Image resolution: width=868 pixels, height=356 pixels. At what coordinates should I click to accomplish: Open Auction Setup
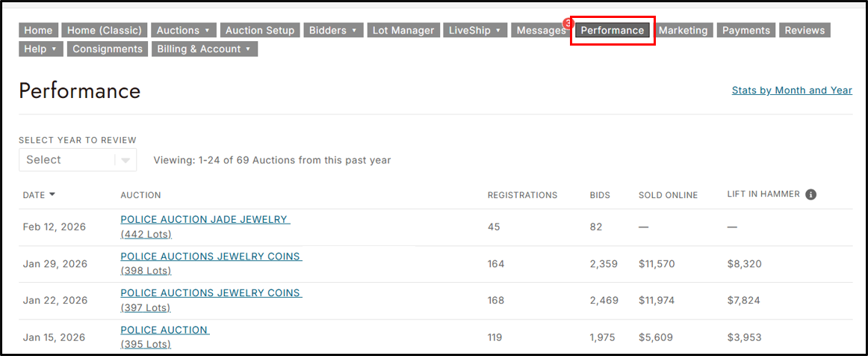(x=260, y=31)
